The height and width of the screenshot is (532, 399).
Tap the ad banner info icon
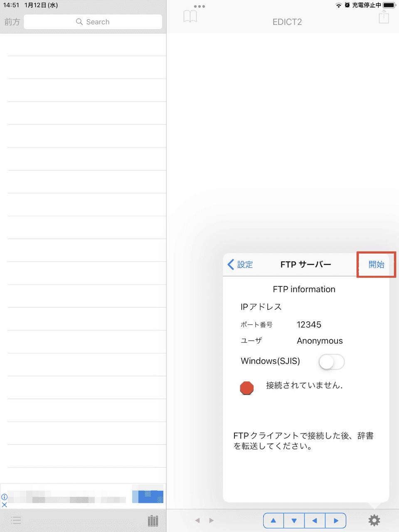pos(4,497)
